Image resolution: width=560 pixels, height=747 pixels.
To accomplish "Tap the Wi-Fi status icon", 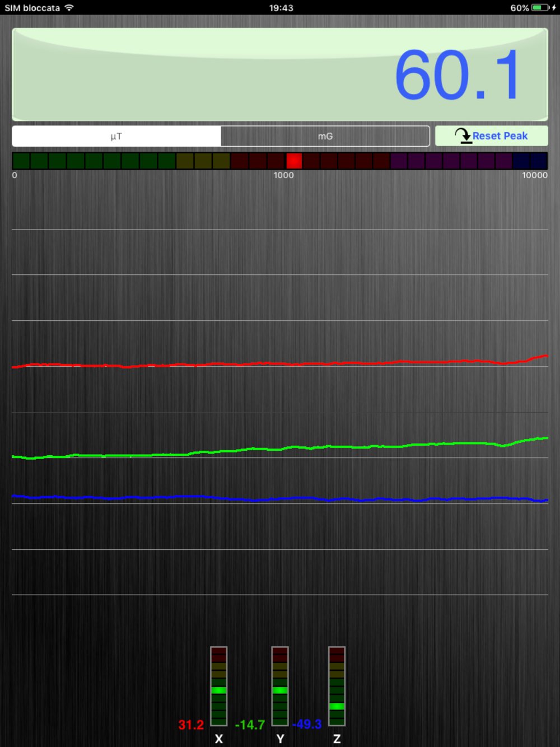I will [69, 8].
